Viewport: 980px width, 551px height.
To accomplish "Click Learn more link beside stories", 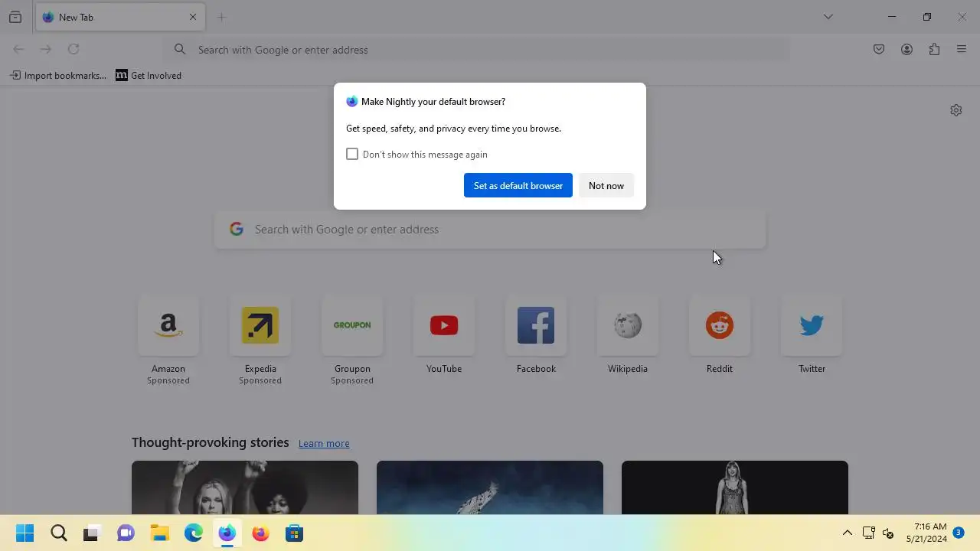I will point(324,443).
